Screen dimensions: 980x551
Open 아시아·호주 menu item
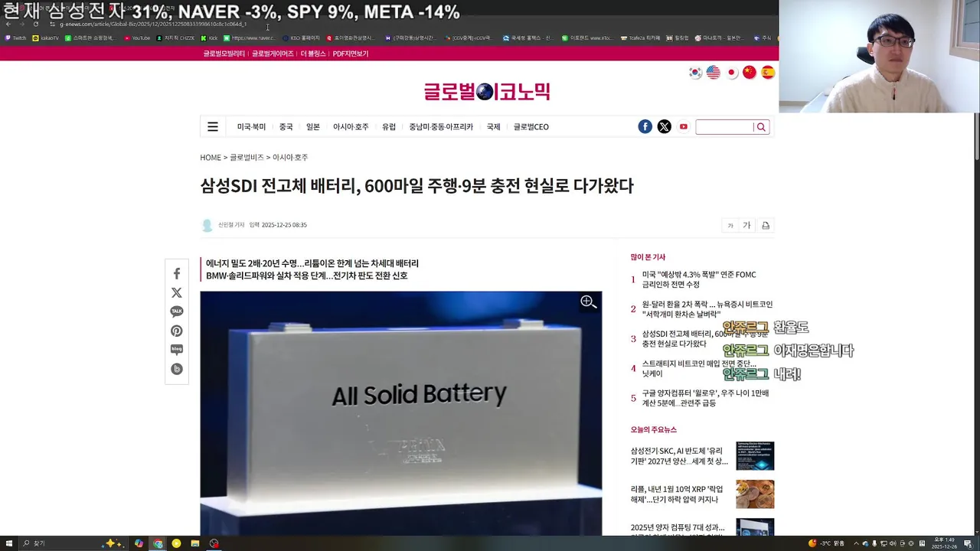pyautogui.click(x=351, y=127)
